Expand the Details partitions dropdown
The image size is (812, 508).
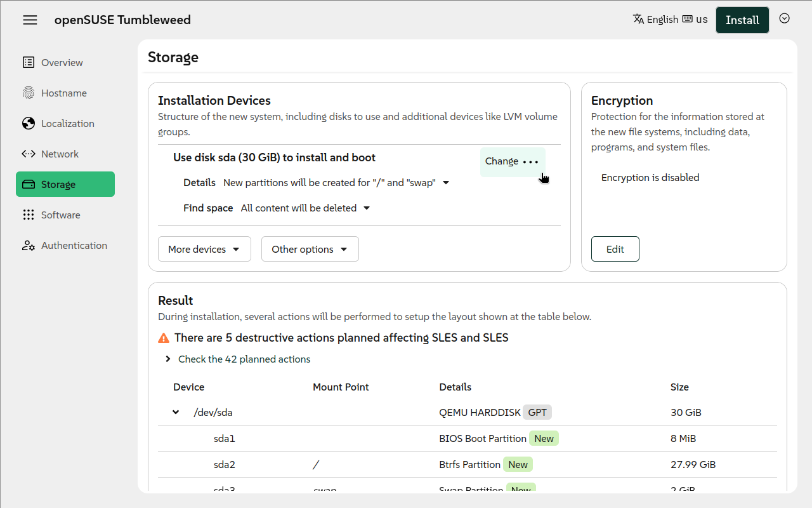point(336,183)
